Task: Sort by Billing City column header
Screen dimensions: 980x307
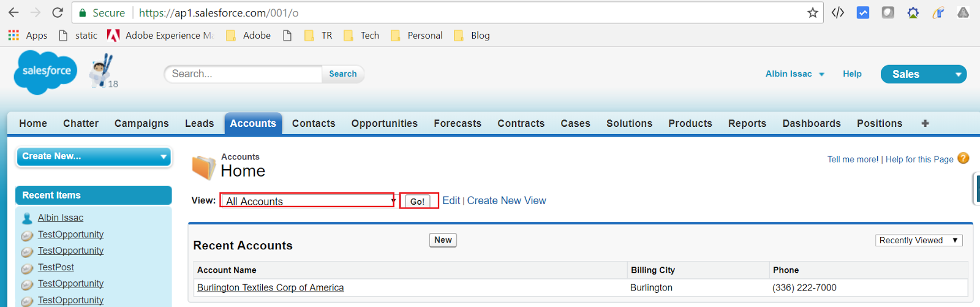Action: coord(653,270)
